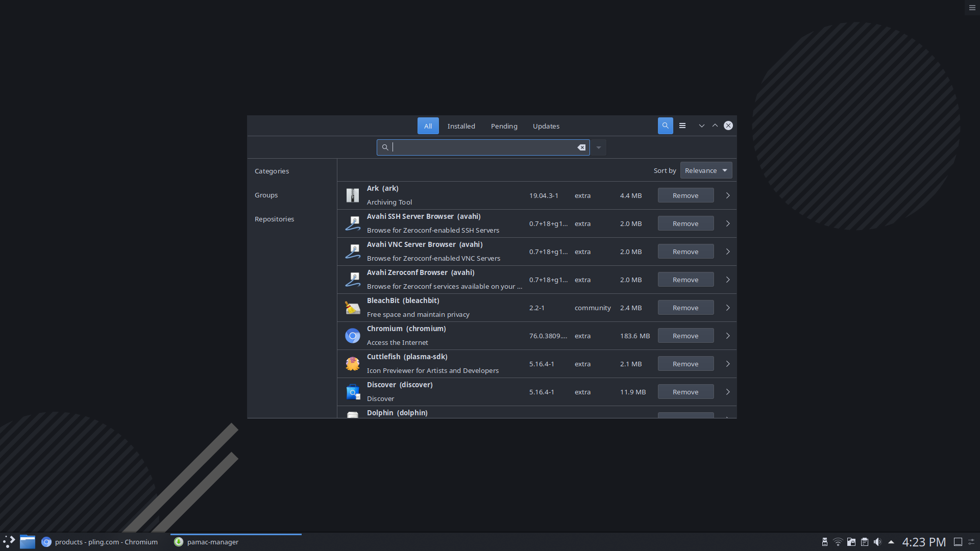The image size is (980, 551).
Task: Expand details for Ark
Action: tap(728, 195)
